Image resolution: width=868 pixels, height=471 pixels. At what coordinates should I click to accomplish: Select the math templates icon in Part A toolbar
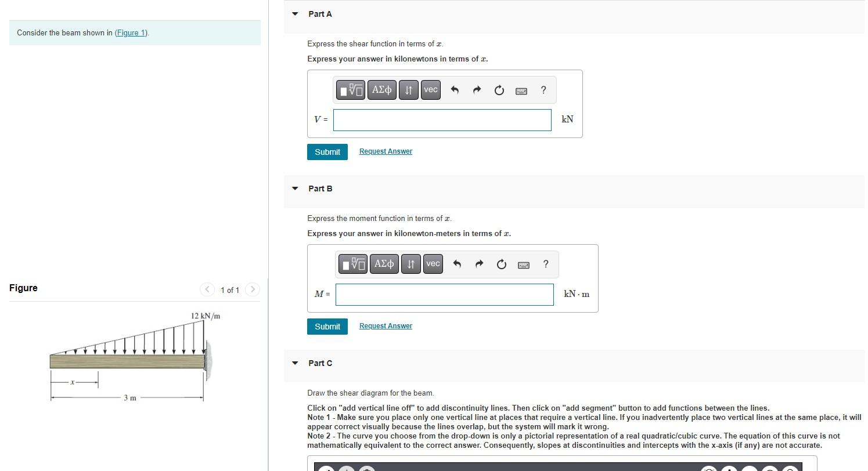[351, 90]
